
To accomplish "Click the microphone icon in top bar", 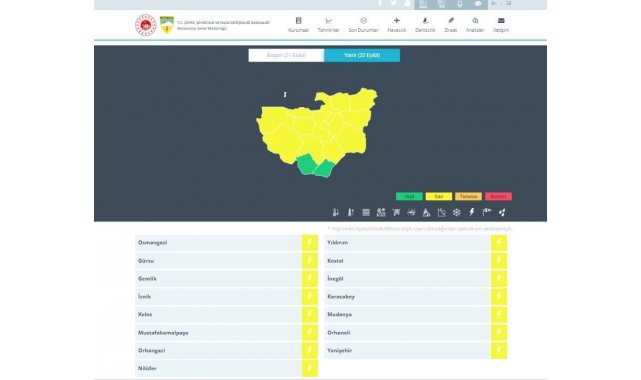I will (x=460, y=4).
